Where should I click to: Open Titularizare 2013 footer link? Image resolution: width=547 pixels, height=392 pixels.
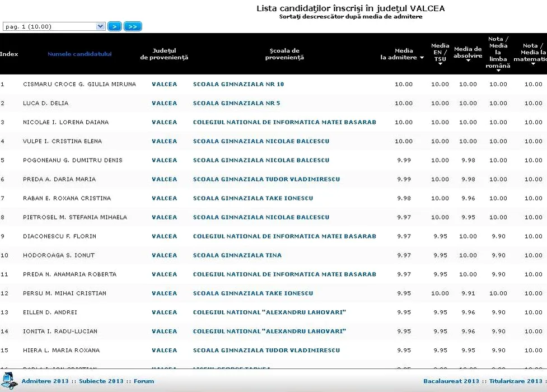pyautogui.click(x=516, y=381)
